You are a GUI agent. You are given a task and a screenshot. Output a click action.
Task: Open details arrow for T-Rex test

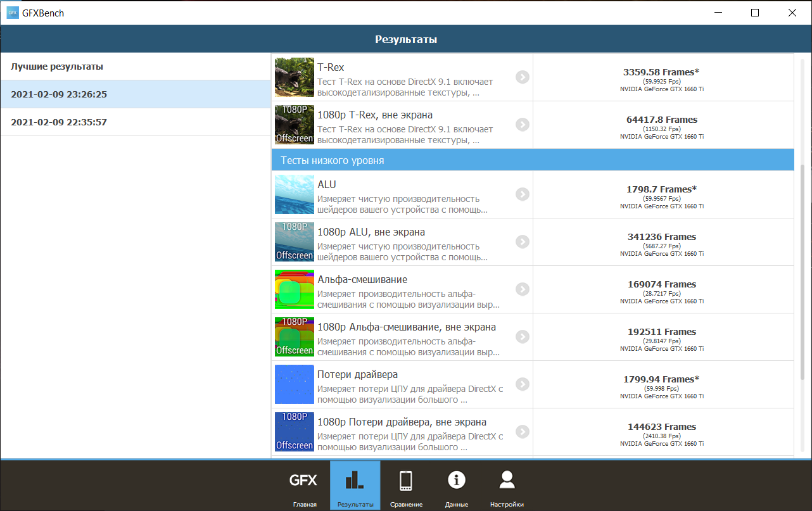(522, 77)
